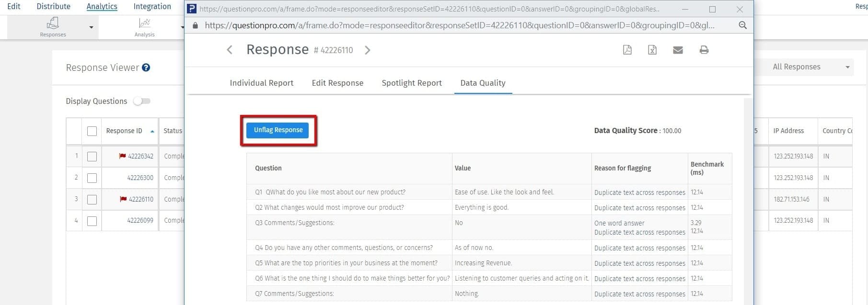The width and height of the screenshot is (868, 305).
Task: Check the box for row 1 response 42226342
Action: (92, 157)
